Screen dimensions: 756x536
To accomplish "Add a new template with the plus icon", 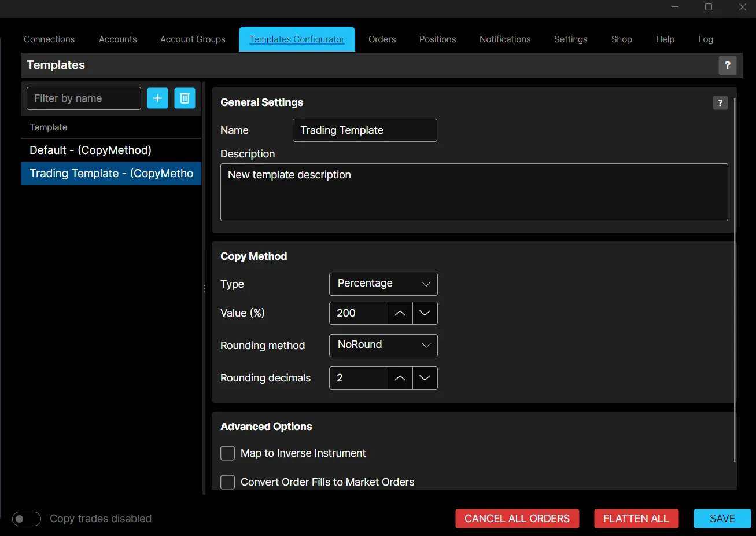I will pyautogui.click(x=157, y=98).
